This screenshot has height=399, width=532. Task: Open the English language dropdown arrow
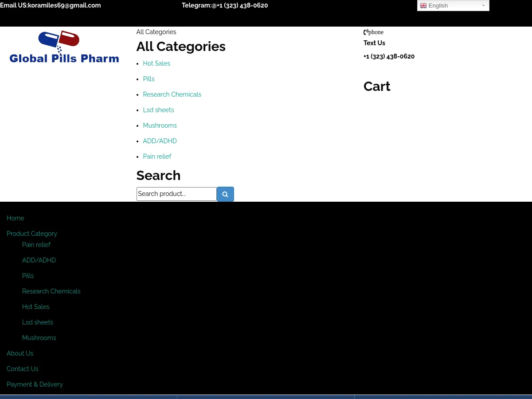(483, 6)
